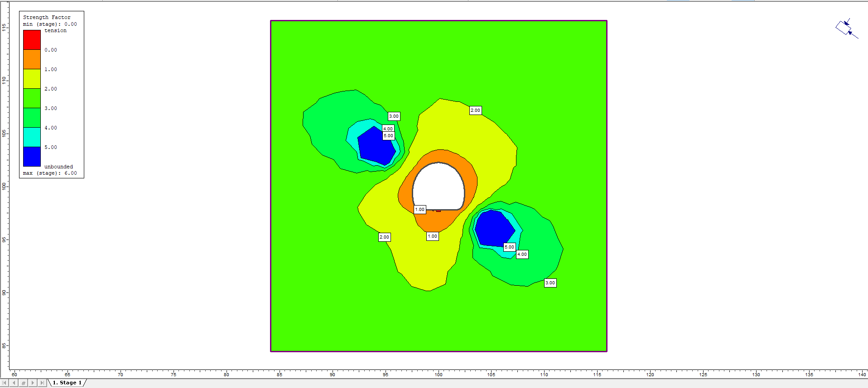Select the Stage 1 tab
The image size is (868, 388).
[67, 383]
